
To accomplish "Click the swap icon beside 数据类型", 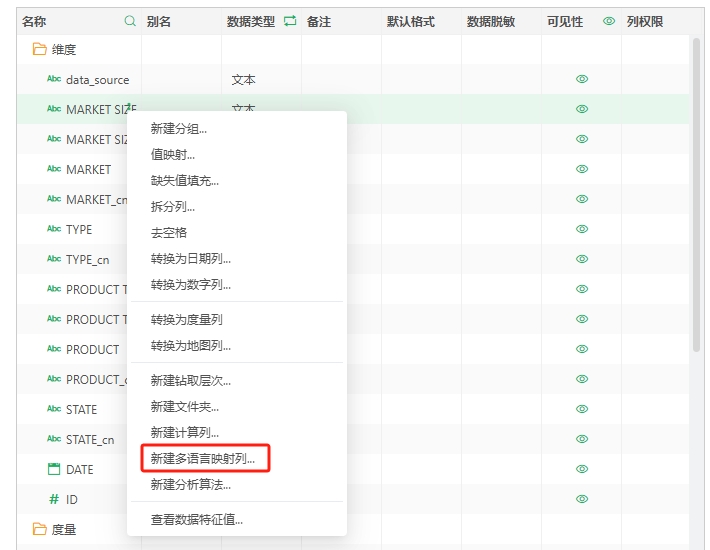I will (x=290, y=21).
